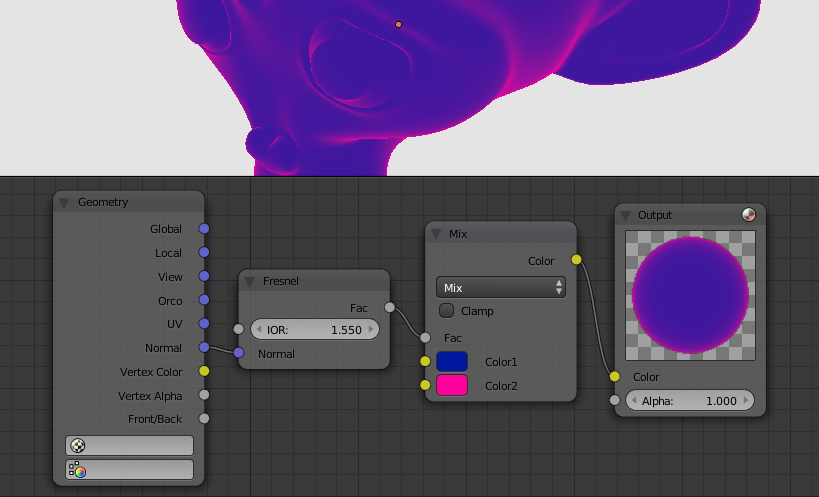Viewport: 819px width, 497px height.
Task: Collapse the Fresnel node triangle
Action: pos(249,282)
